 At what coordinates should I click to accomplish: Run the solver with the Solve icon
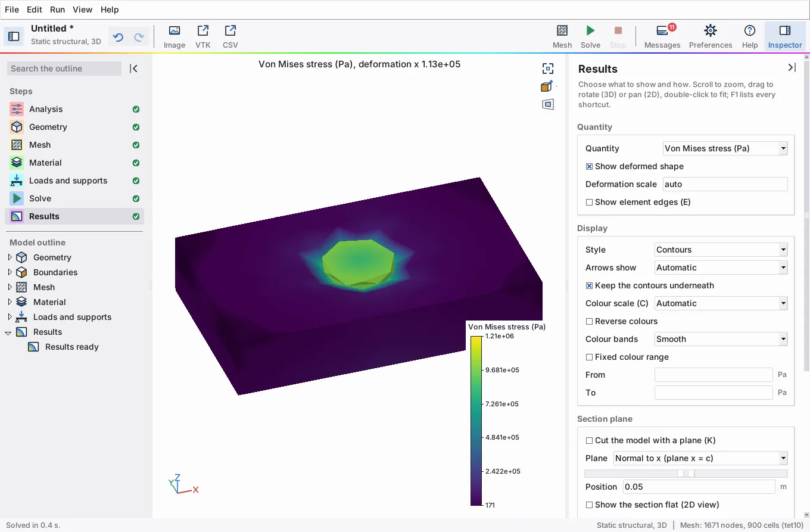point(590,36)
